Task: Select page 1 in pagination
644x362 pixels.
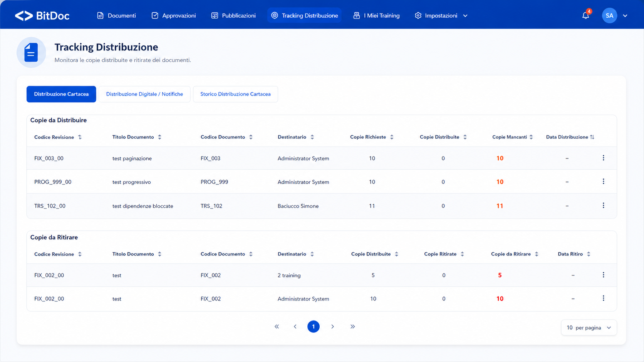Action: (314, 327)
